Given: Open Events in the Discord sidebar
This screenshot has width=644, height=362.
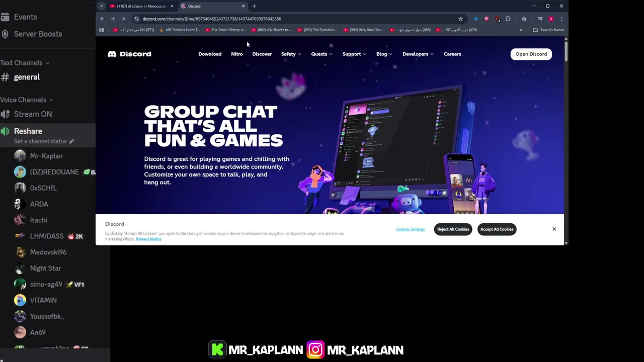Looking at the screenshot, I should tap(25, 17).
